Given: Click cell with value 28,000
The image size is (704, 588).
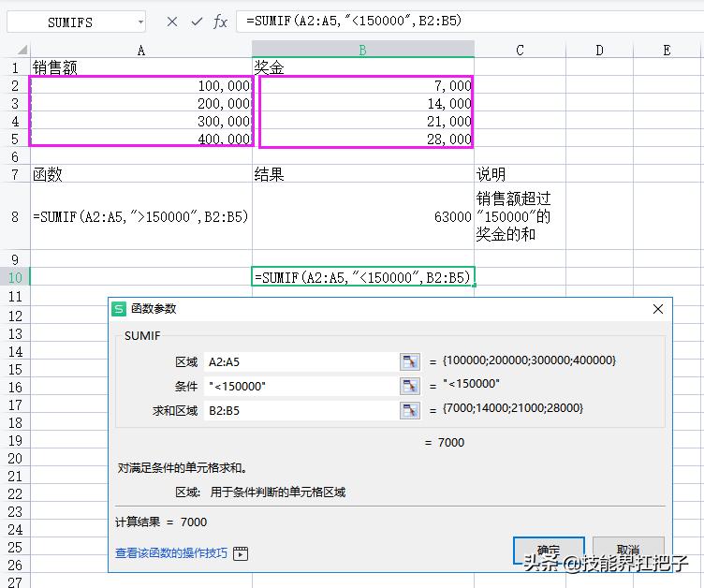Looking at the screenshot, I should pos(363,139).
